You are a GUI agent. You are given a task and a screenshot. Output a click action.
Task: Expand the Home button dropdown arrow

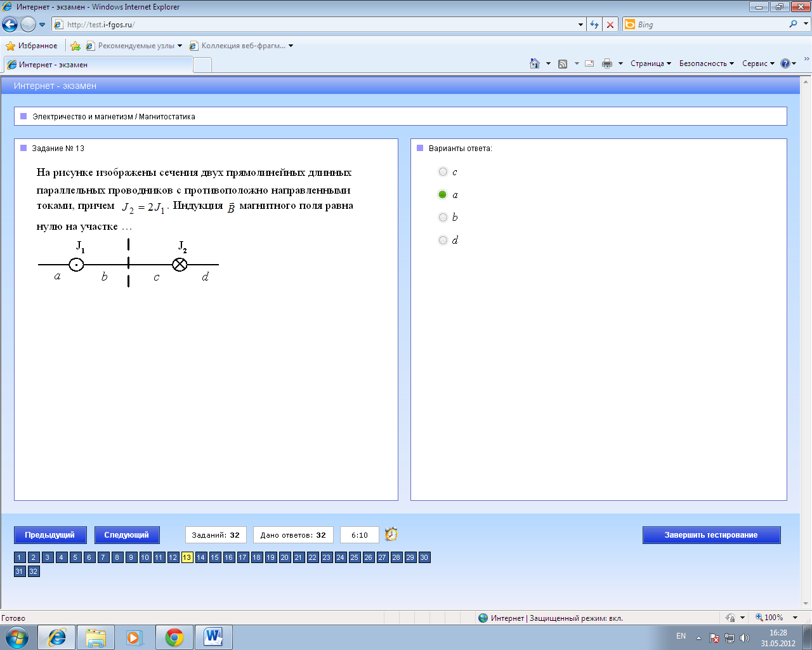click(x=548, y=63)
